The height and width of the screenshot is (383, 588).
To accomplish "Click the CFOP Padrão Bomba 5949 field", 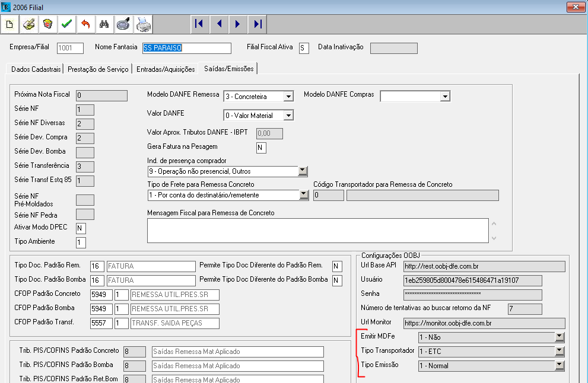I will [101, 309].
